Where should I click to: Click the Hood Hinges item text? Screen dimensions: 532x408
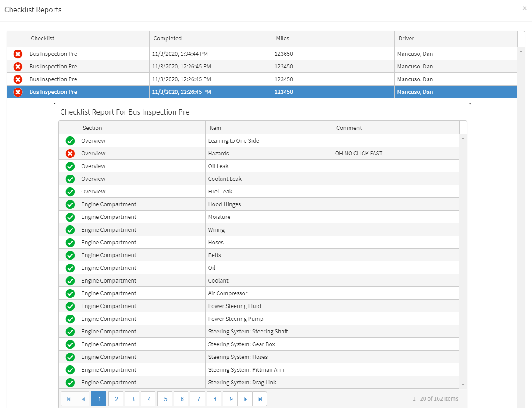point(225,204)
